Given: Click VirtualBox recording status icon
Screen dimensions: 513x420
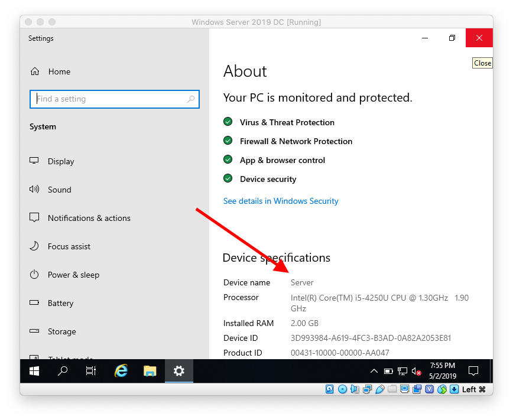Looking at the screenshot, I should pos(417,389).
